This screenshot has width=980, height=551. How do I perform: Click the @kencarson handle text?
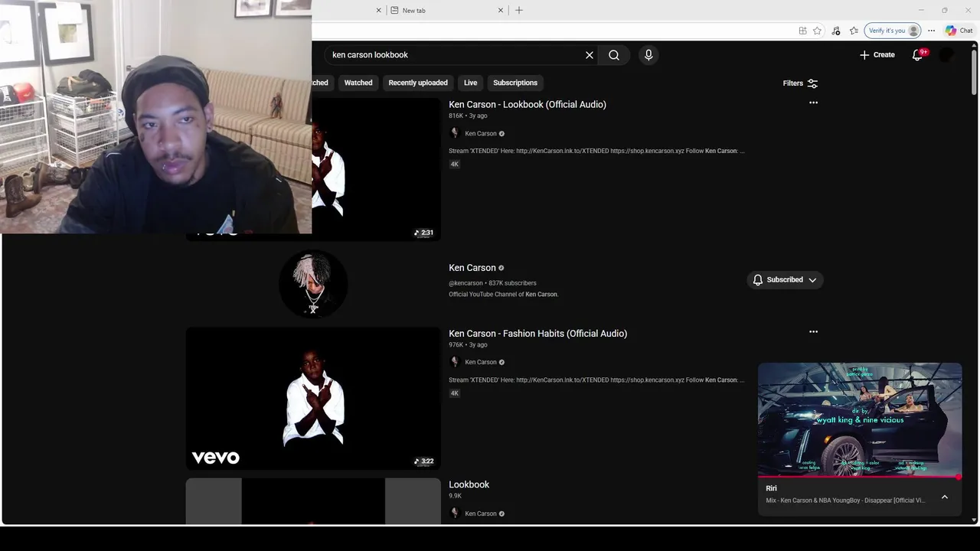point(465,283)
